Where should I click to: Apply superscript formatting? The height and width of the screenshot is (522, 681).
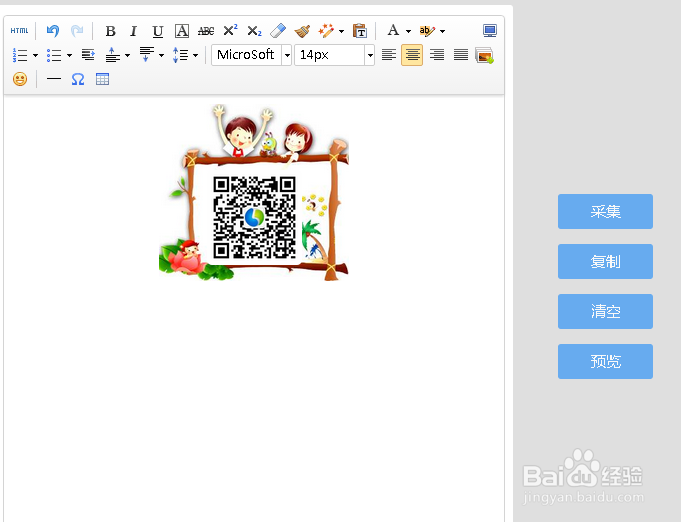click(230, 30)
